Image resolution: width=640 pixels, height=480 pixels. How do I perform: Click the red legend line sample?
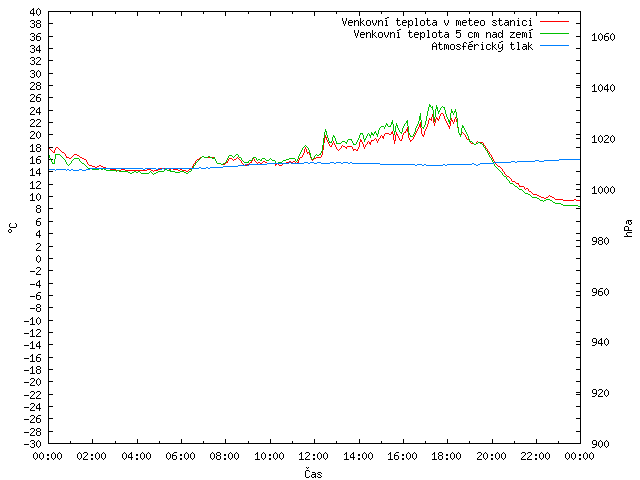pyautogui.click(x=554, y=21)
